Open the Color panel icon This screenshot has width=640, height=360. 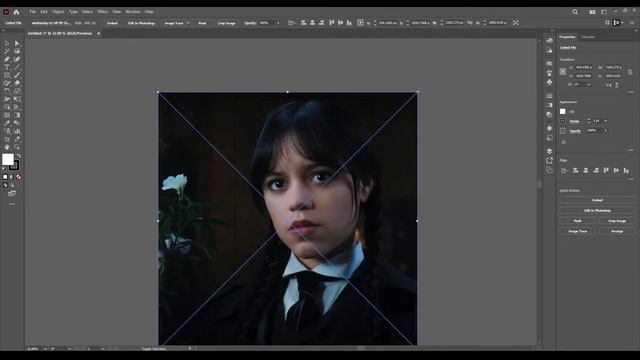click(549, 40)
